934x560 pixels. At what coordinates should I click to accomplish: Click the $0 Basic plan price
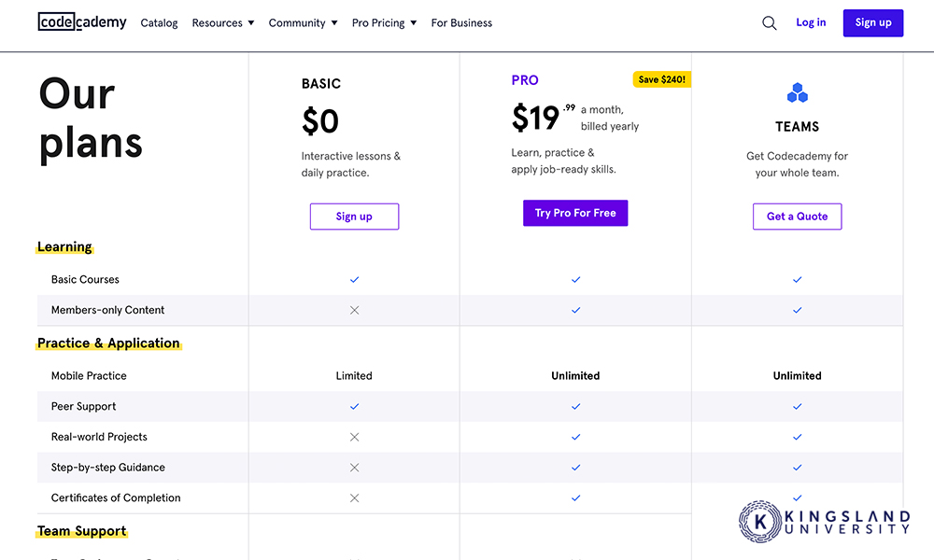(x=320, y=121)
